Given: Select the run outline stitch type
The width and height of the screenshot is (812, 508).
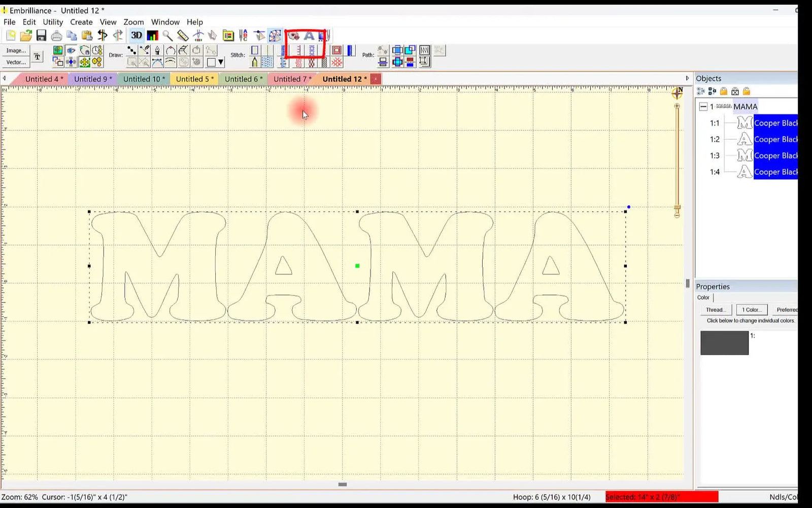Looking at the screenshot, I should tap(255, 50).
